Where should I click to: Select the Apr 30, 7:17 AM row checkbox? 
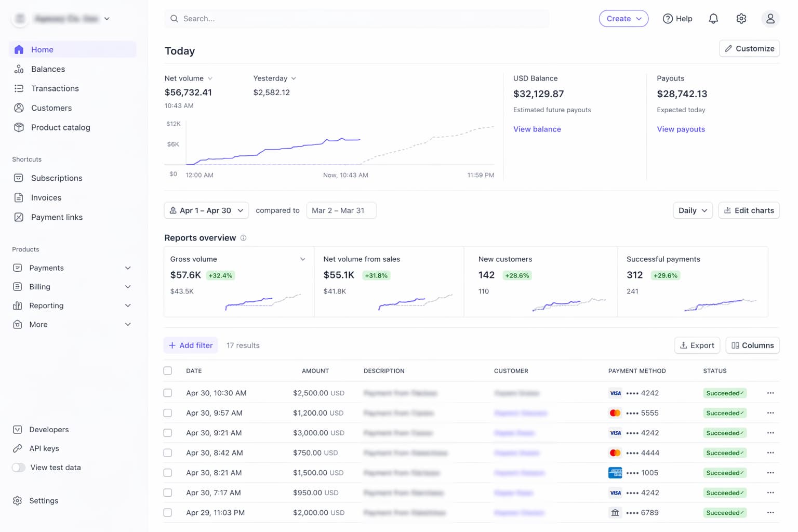[167, 493]
